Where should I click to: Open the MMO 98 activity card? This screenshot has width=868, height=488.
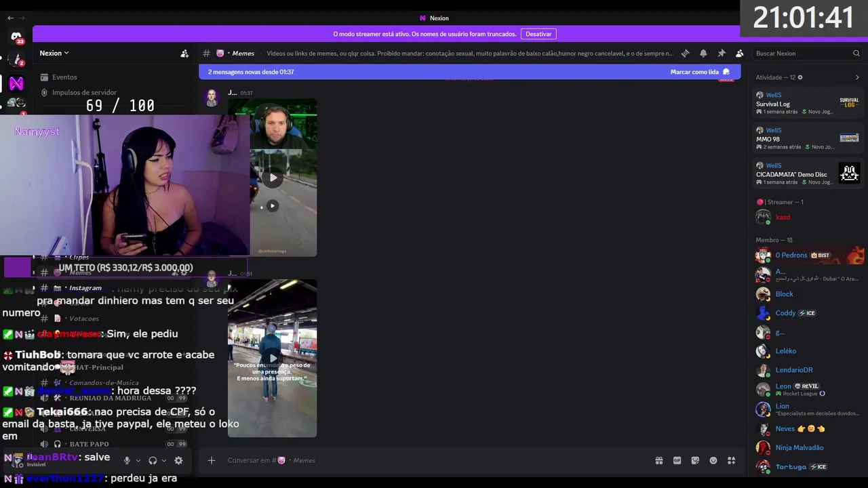tap(807, 138)
